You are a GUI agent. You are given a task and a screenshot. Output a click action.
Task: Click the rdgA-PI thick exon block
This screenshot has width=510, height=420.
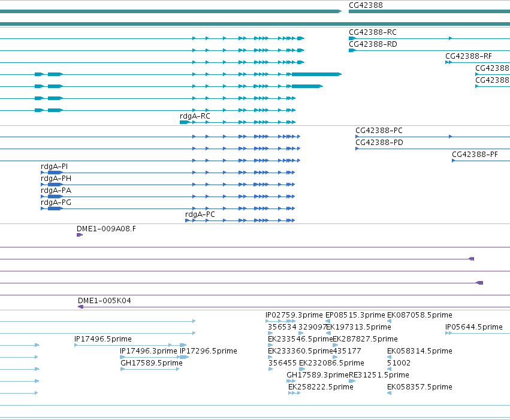pyautogui.click(x=55, y=173)
